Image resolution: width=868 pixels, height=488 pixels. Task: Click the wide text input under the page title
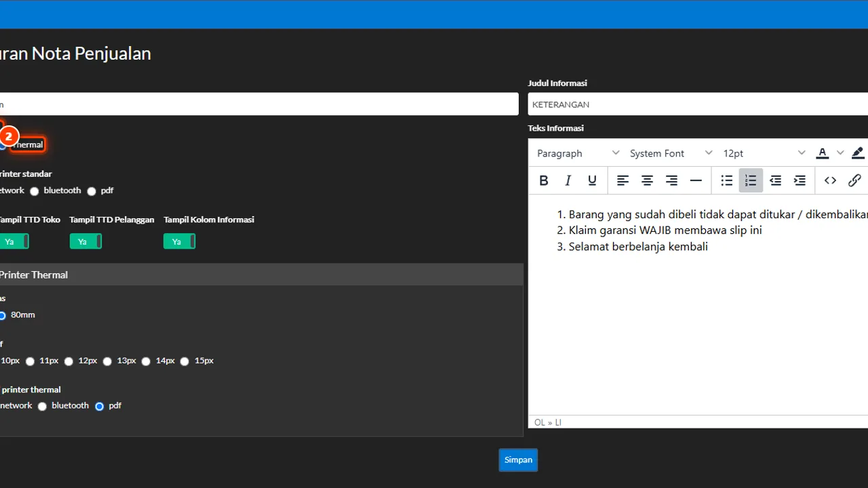tap(259, 104)
